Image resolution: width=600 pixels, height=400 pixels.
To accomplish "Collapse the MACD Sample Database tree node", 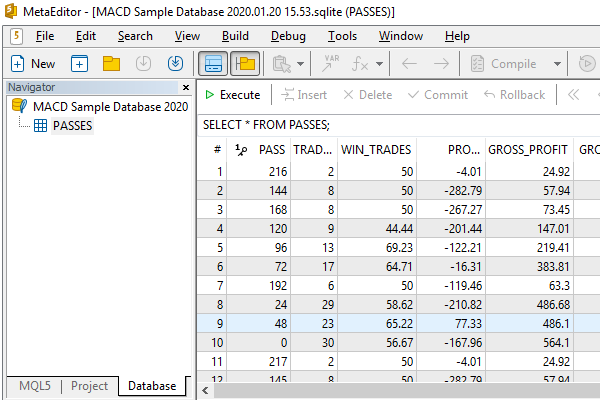I will [19, 107].
